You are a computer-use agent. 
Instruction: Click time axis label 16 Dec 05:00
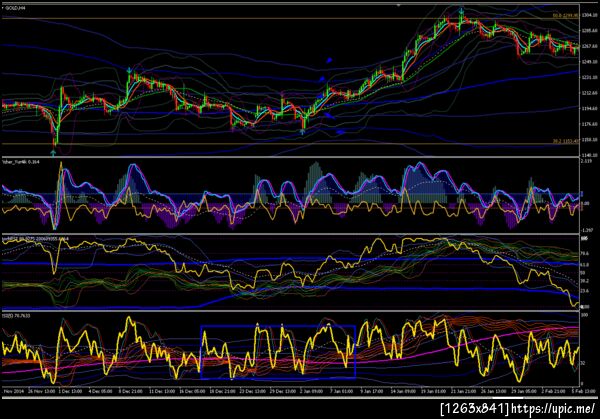point(192,391)
